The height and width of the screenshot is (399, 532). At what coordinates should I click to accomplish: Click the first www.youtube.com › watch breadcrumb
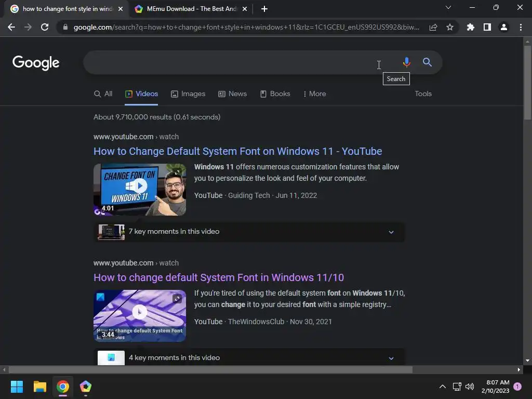pyautogui.click(x=136, y=137)
